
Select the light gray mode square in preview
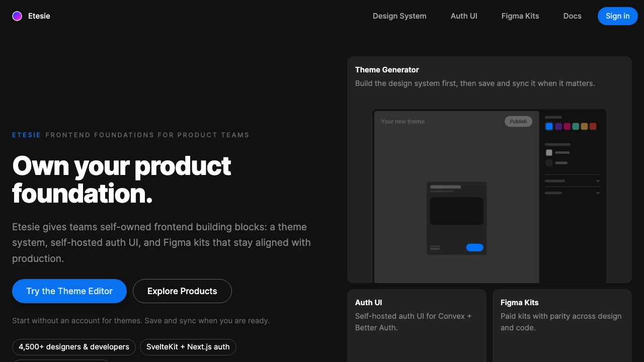(549, 152)
